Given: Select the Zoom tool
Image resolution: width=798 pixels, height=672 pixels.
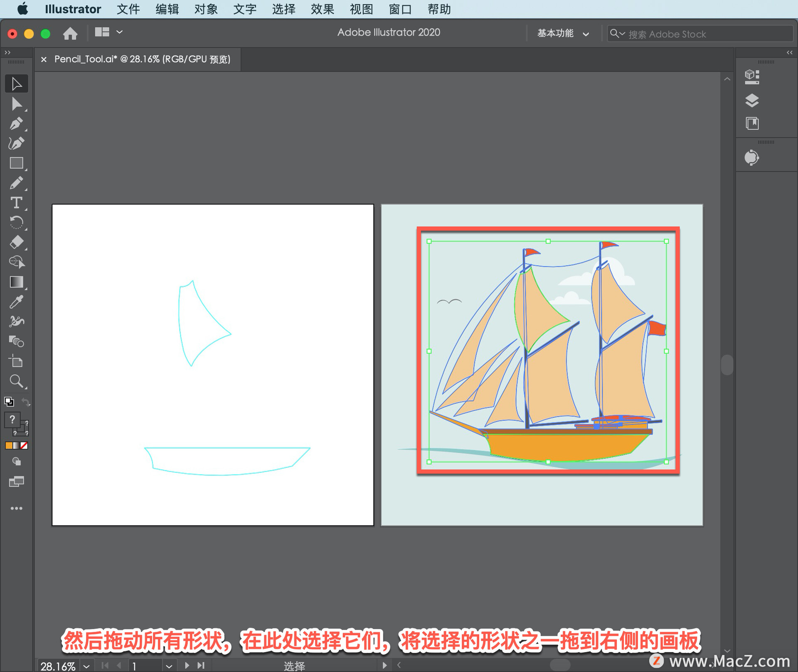Looking at the screenshot, I should click(x=17, y=381).
